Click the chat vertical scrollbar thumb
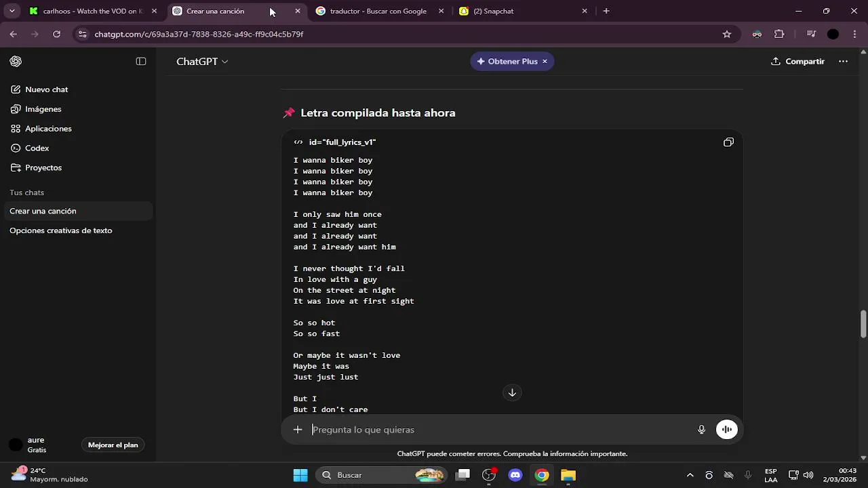This screenshot has height=488, width=868. click(x=863, y=324)
